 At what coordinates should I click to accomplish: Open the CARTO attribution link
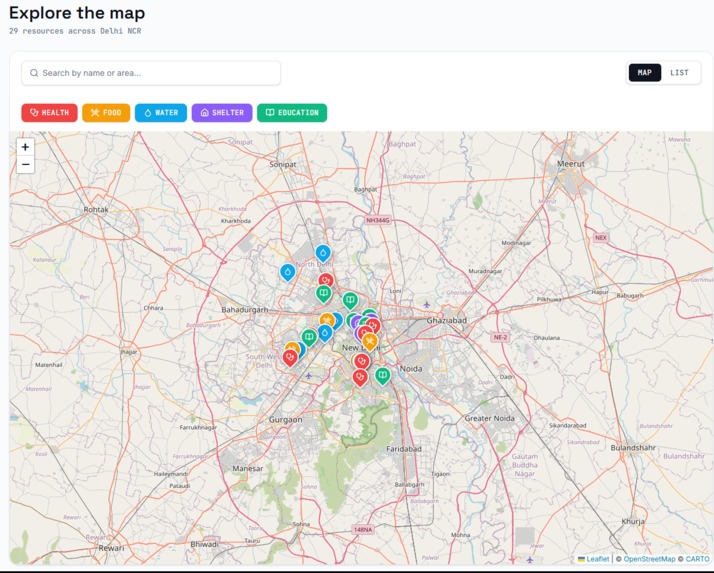tap(697, 559)
